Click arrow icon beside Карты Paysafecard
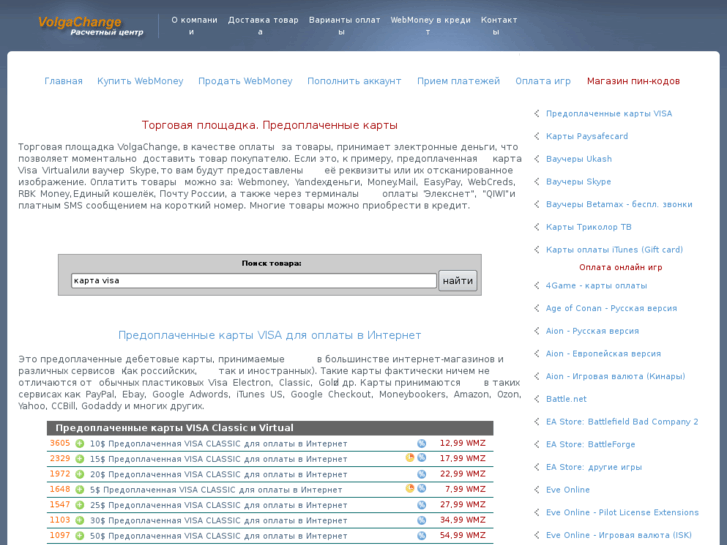 (537, 136)
